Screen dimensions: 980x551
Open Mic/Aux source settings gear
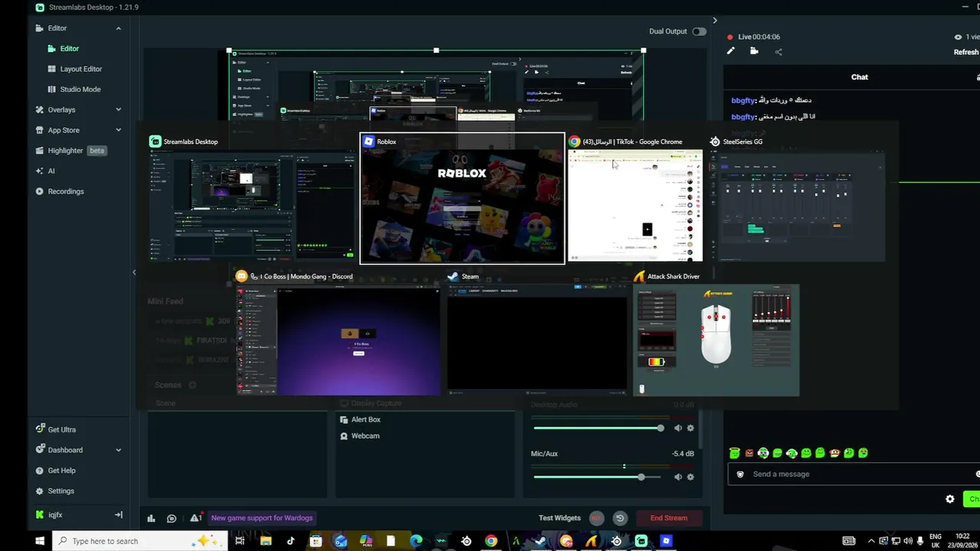tap(691, 477)
